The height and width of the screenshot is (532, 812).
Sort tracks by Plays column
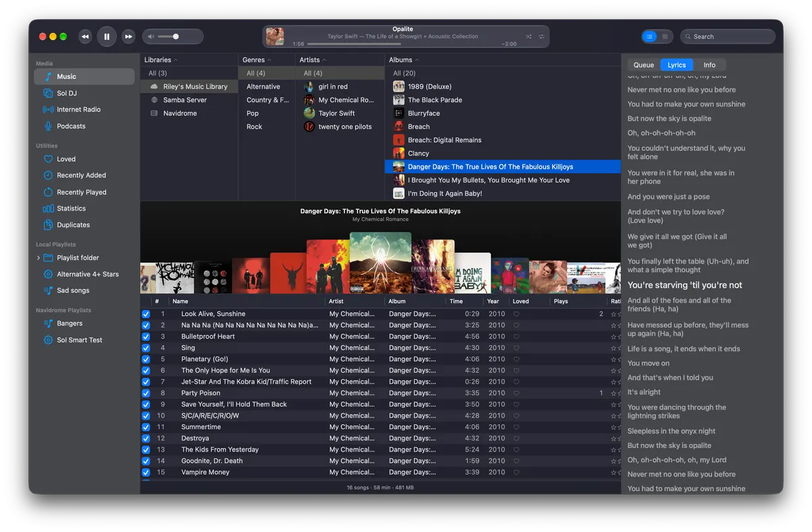point(579,301)
